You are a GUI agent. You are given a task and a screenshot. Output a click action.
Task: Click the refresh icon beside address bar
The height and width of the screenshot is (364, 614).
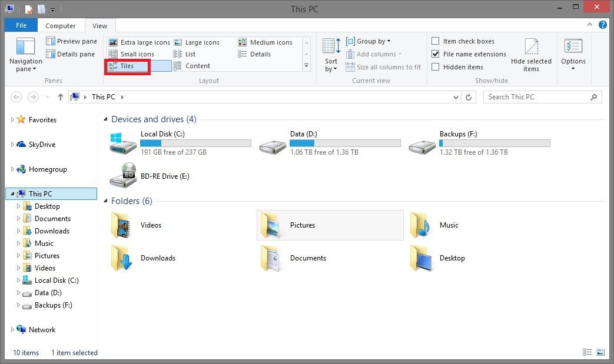(469, 97)
